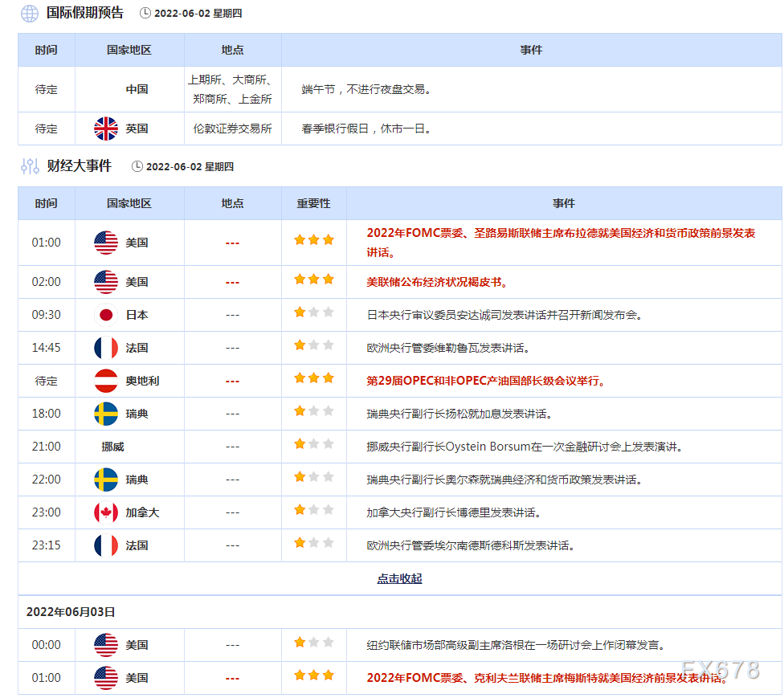This screenshot has height=698, width=784.
Task: Open 美联储公布经济状况褐皮书 event
Action: pyautogui.click(x=438, y=283)
